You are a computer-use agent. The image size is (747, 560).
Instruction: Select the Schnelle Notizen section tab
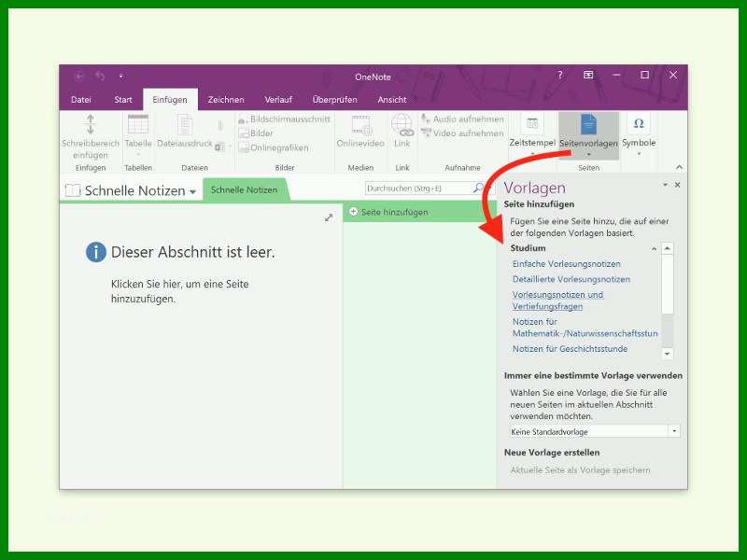point(244,190)
